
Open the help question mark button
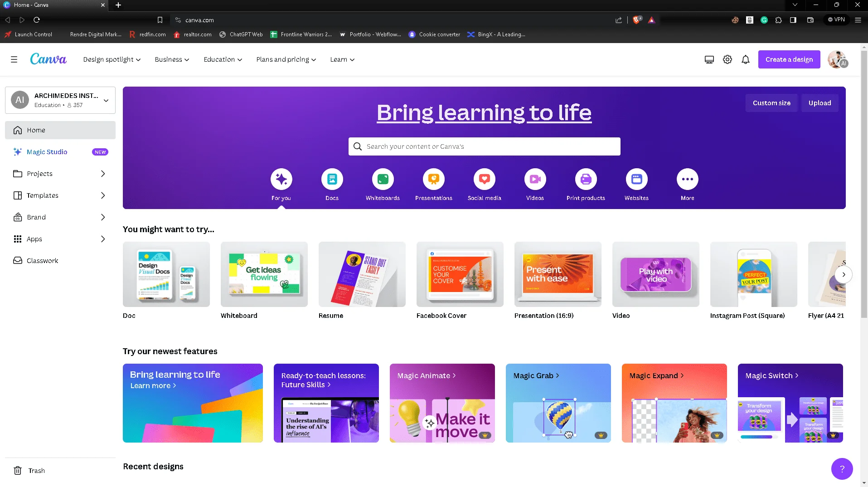tap(842, 469)
